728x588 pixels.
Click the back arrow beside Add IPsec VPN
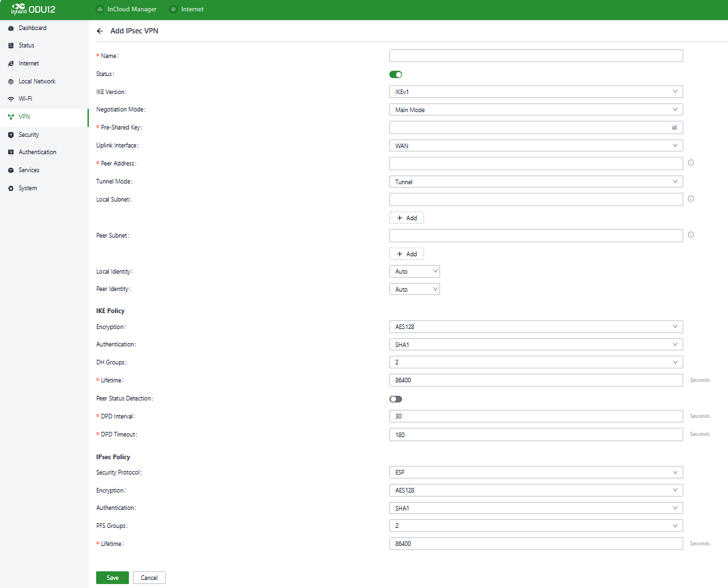pos(100,31)
